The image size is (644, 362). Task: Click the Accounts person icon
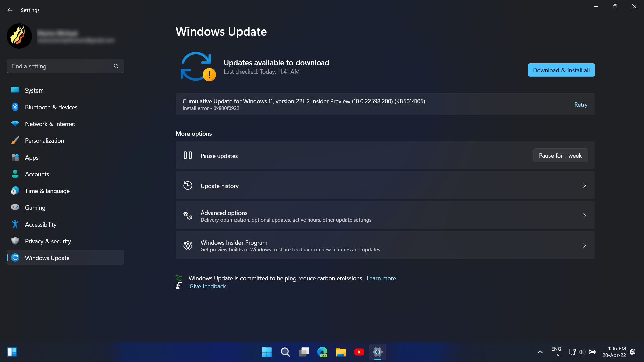pyautogui.click(x=15, y=174)
